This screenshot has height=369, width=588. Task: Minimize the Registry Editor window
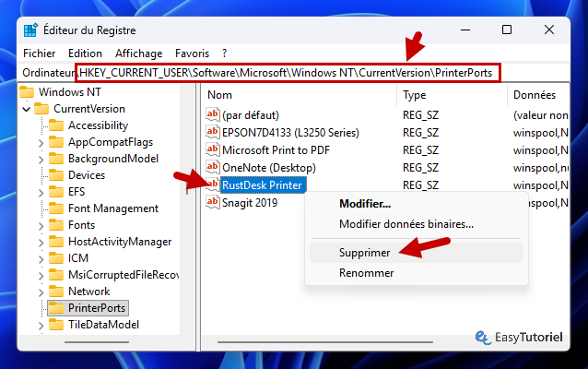click(x=465, y=30)
